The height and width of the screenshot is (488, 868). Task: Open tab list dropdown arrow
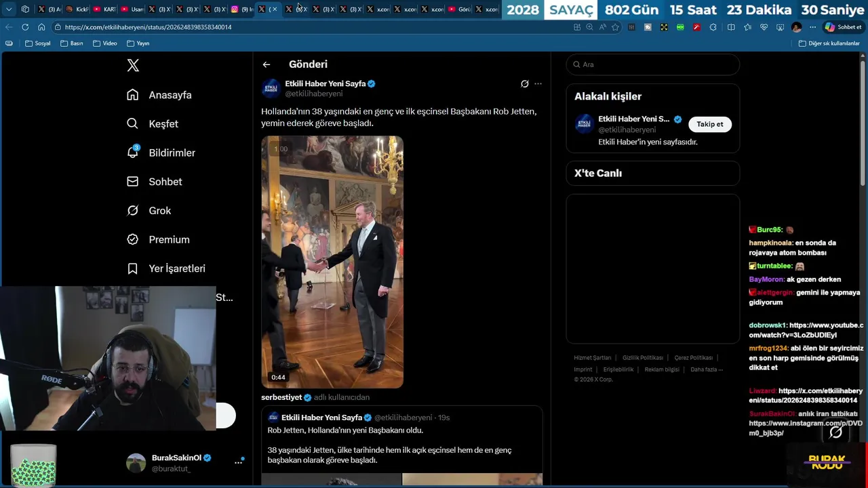click(9, 9)
